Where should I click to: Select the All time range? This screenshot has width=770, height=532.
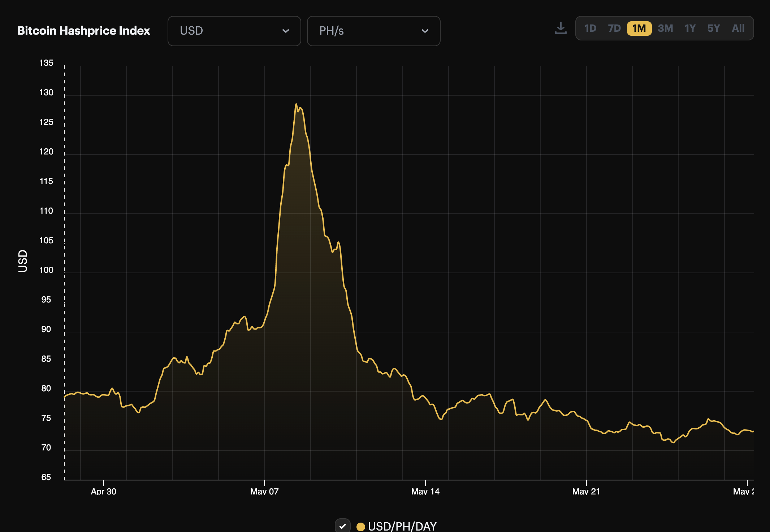point(738,28)
